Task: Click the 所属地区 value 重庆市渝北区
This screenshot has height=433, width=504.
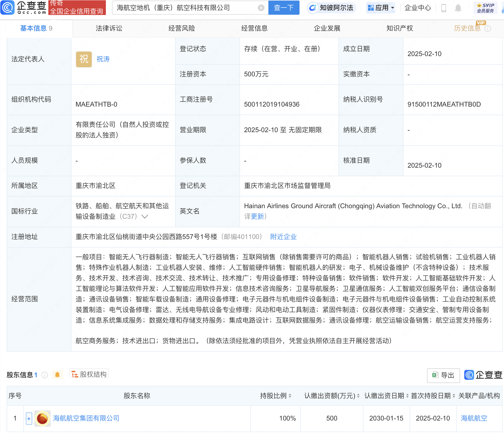Action: coord(96,186)
